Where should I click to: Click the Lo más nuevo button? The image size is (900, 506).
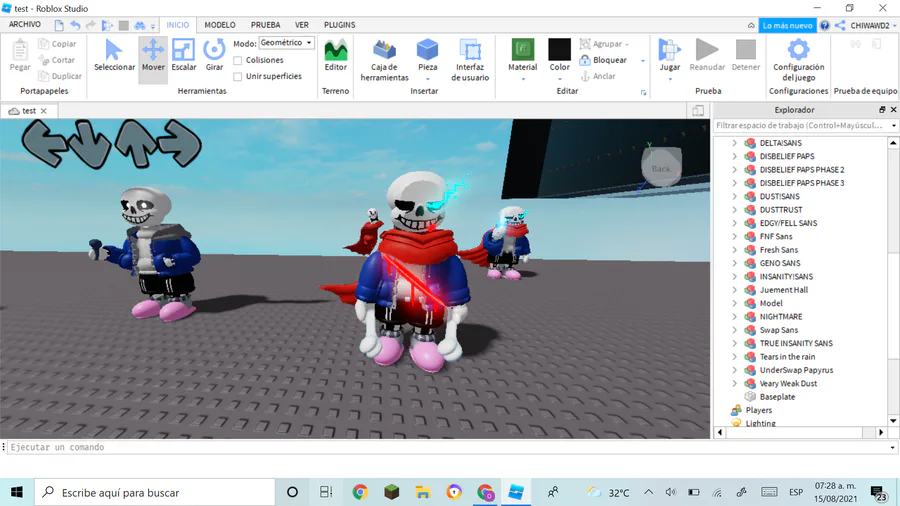click(x=787, y=25)
